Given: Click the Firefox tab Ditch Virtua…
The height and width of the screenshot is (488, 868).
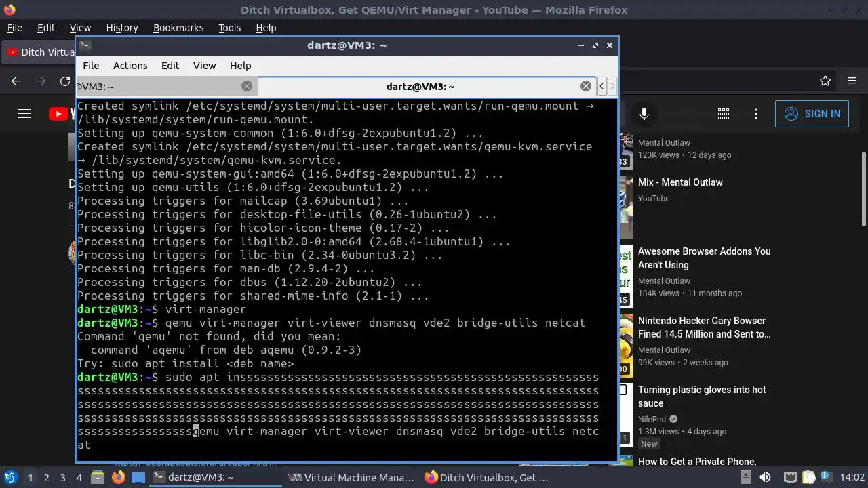Looking at the screenshot, I should pos(39,52).
